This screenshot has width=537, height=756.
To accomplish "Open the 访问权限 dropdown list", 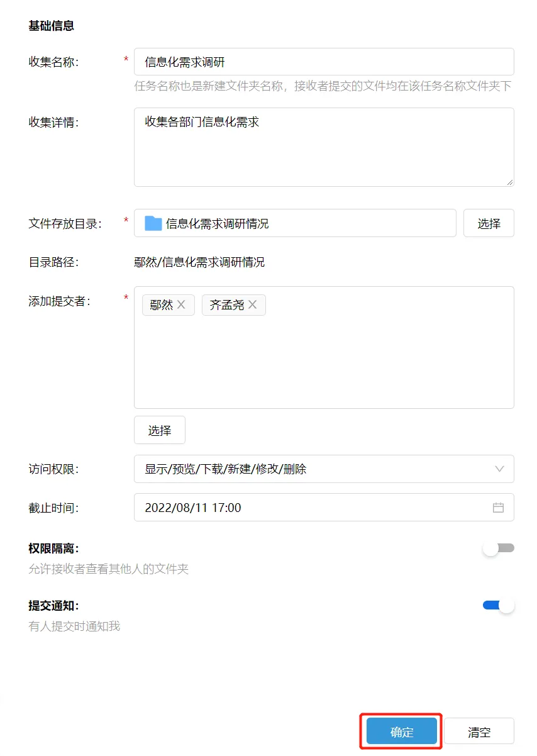I will [314, 469].
